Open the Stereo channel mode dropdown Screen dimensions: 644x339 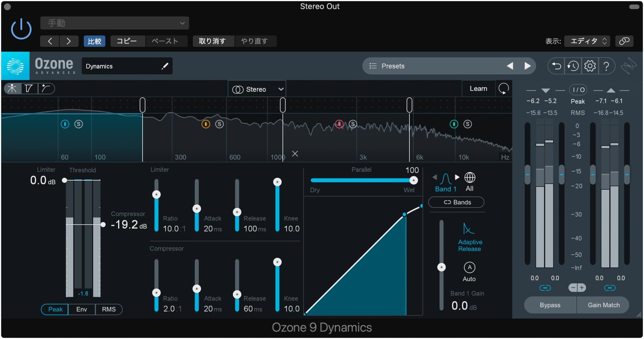pyautogui.click(x=257, y=89)
